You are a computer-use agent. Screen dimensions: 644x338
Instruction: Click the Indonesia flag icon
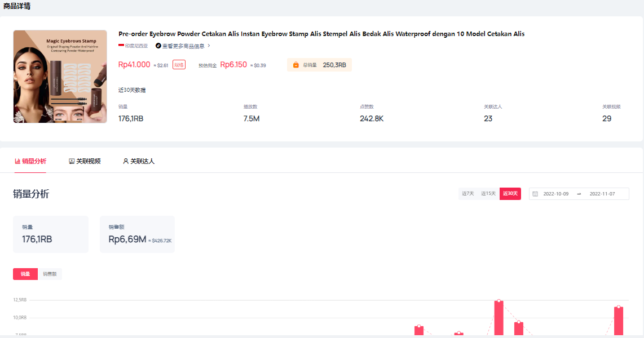[121, 46]
